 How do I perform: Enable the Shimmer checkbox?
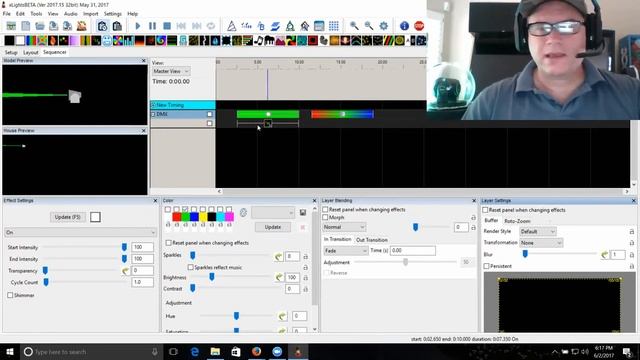pos(10,295)
